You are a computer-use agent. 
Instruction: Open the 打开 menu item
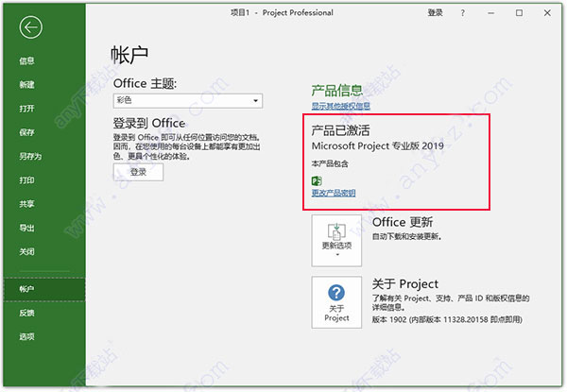click(26, 109)
